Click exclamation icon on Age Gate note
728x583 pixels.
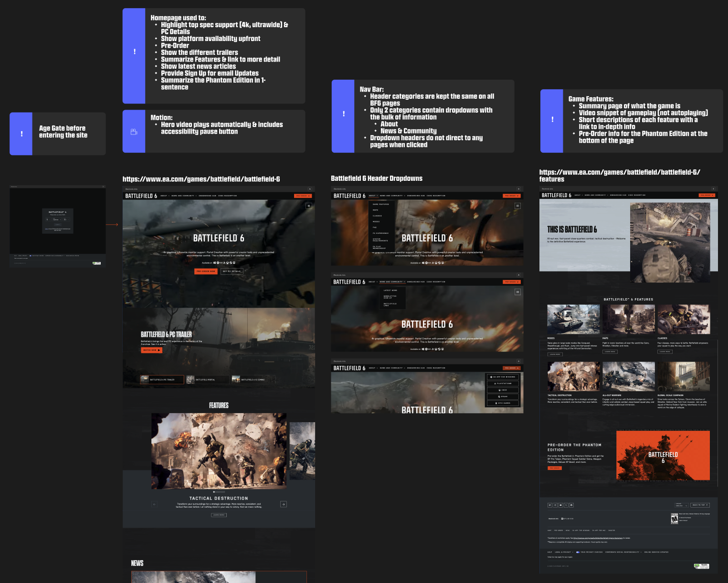coord(21,134)
